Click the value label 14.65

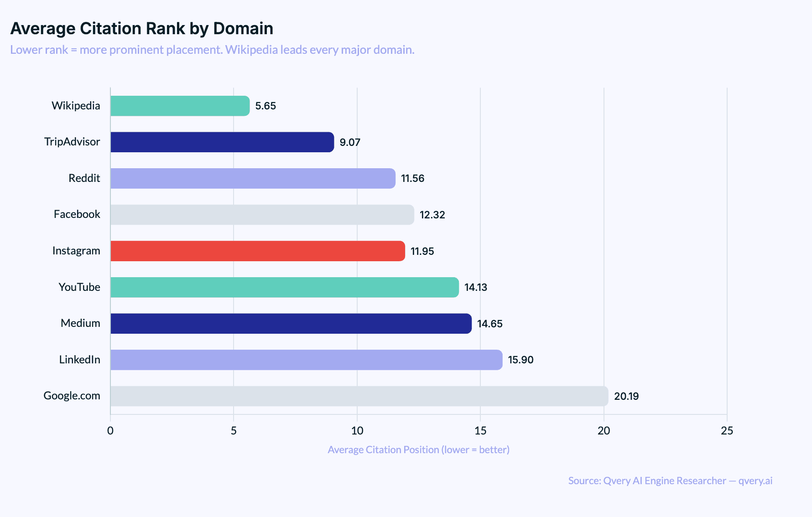pyautogui.click(x=490, y=324)
